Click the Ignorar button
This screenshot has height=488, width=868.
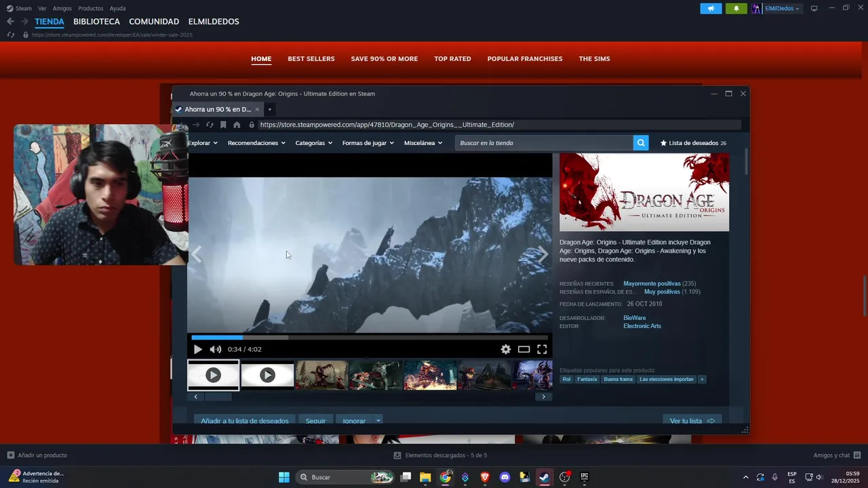[354, 421]
